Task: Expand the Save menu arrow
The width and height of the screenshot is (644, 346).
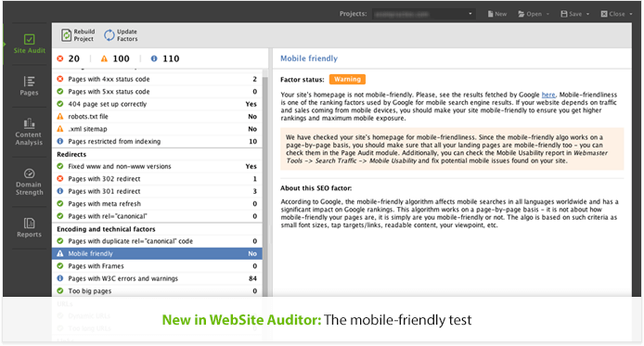Action: tap(587, 14)
